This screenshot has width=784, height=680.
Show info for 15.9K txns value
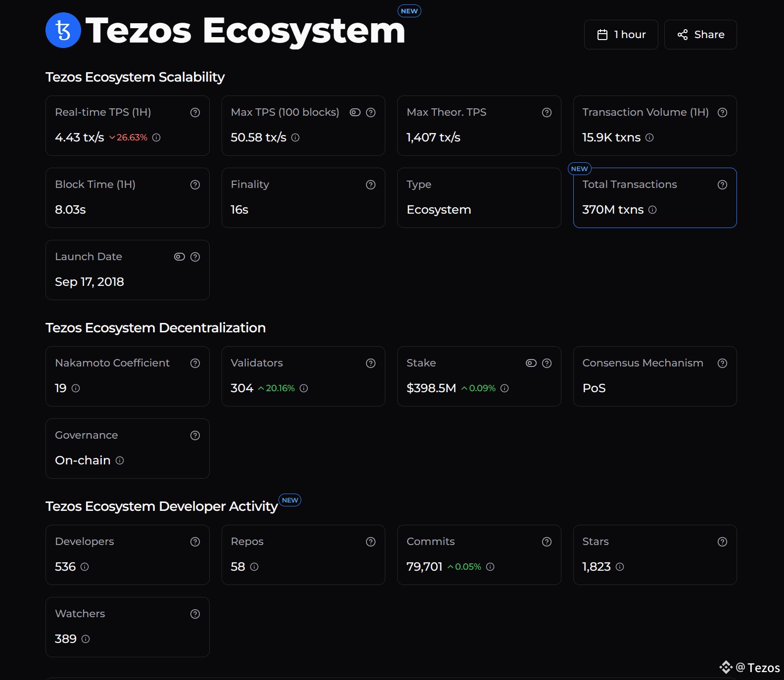[649, 137]
